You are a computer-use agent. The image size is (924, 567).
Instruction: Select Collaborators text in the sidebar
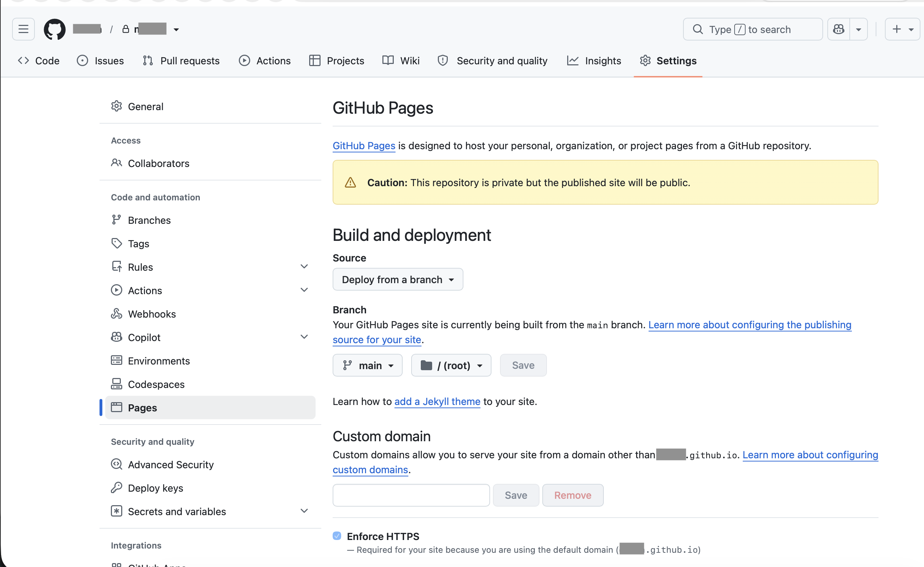158,163
